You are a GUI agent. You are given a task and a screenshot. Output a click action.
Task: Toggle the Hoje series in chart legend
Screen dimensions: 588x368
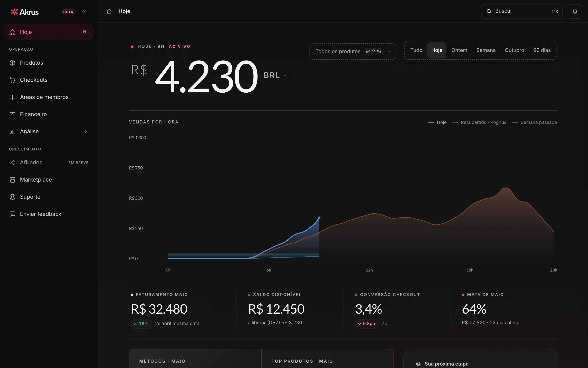437,122
